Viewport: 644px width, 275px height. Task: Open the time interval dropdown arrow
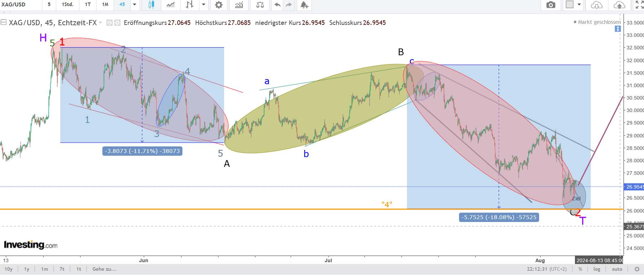135,5
